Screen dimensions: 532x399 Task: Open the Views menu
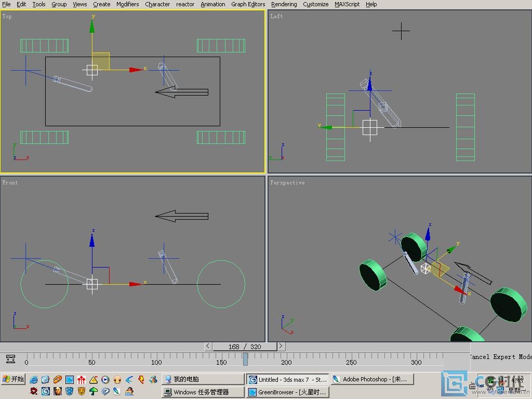tap(79, 4)
